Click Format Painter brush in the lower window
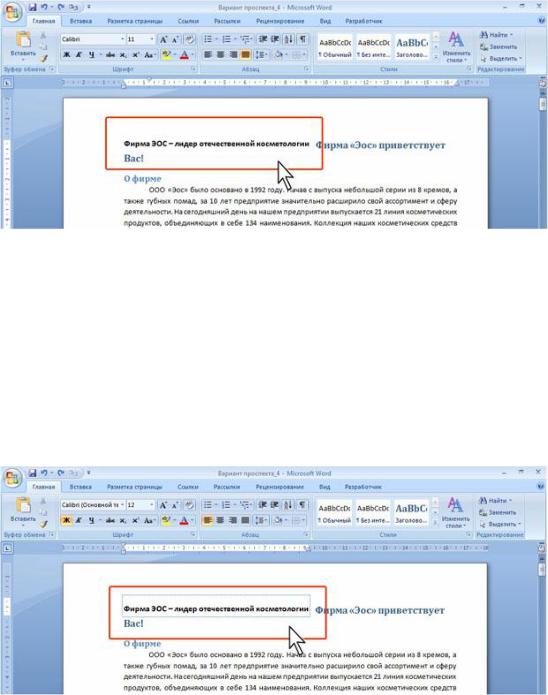548x695 pixels. [43, 524]
